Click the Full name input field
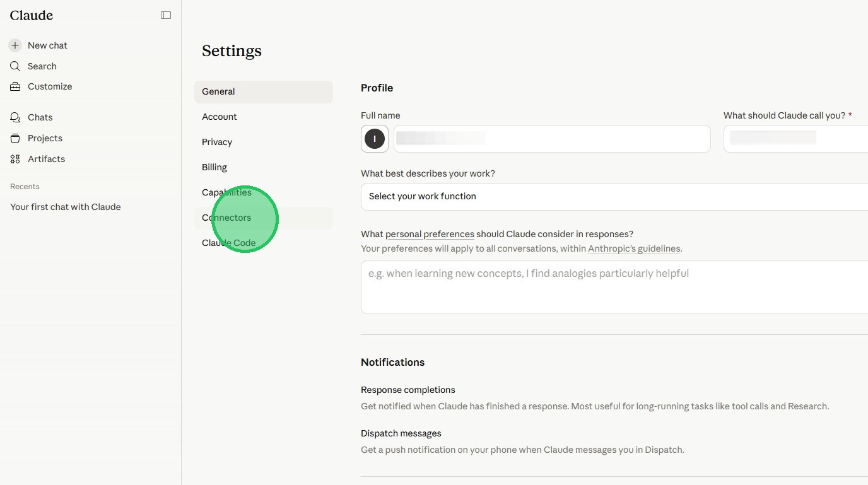868x485 pixels. pyautogui.click(x=552, y=139)
